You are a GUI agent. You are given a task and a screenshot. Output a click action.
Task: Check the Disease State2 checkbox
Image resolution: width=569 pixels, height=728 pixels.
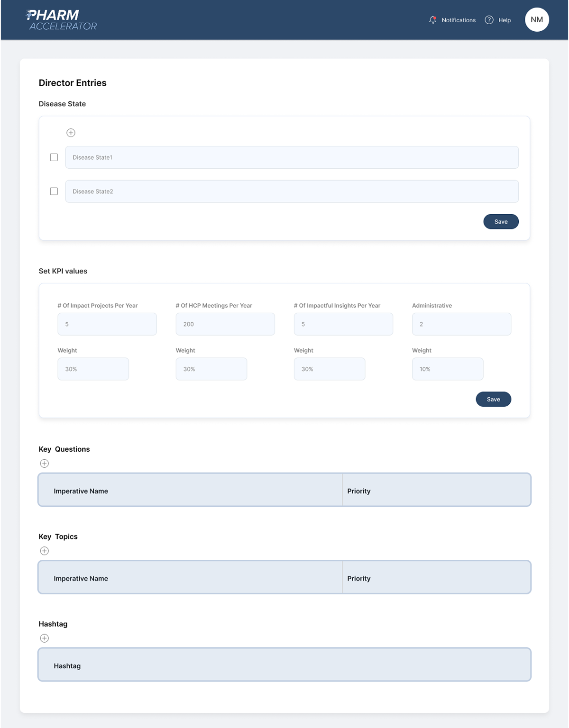(x=54, y=191)
